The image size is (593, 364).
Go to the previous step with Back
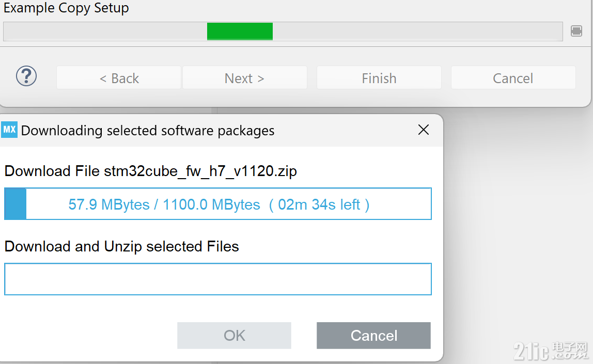[119, 78]
